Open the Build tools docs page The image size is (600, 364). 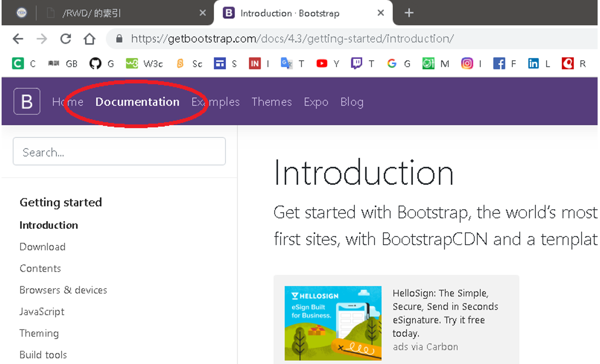(x=43, y=355)
